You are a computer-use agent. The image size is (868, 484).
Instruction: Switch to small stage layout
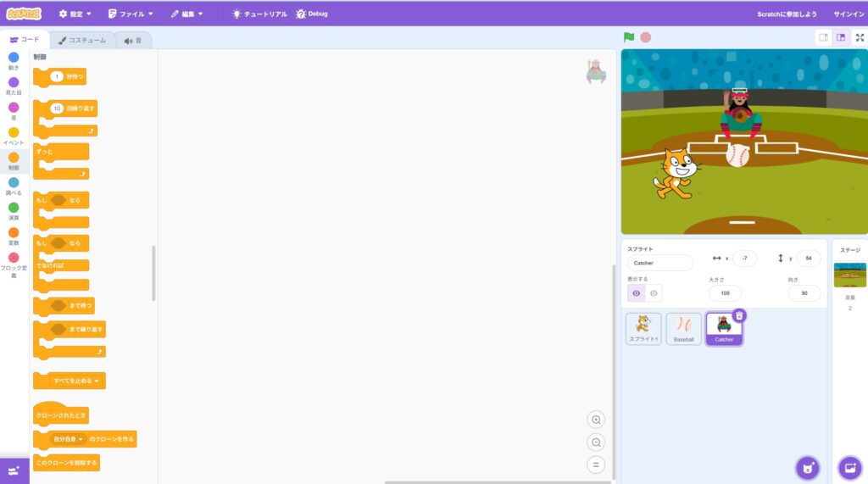tap(823, 37)
